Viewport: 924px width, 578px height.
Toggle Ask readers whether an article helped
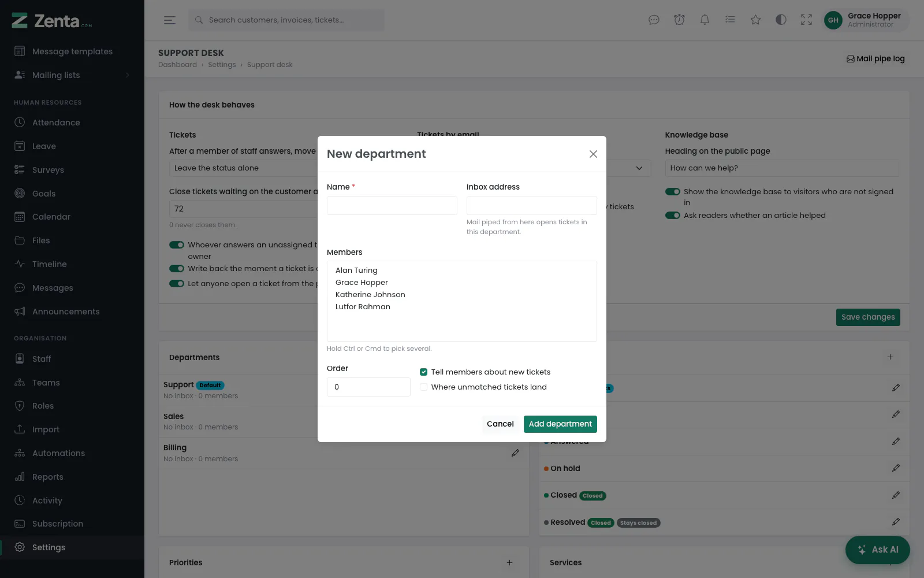(x=673, y=216)
